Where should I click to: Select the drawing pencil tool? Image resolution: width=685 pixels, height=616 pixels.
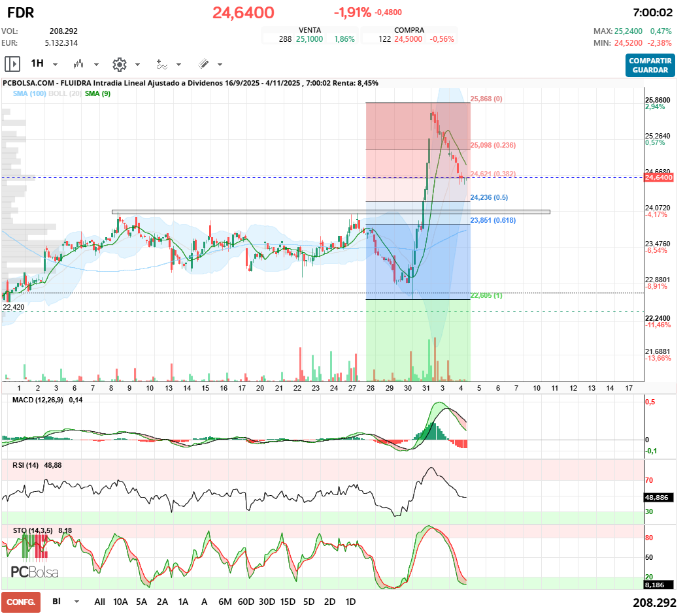click(203, 64)
